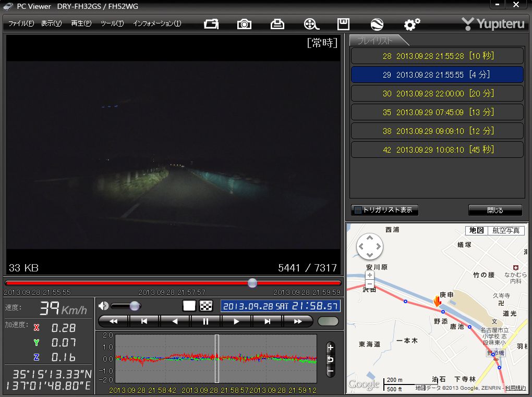Click the save floppy disk icon
The width and height of the screenshot is (532, 397).
[x=343, y=24]
